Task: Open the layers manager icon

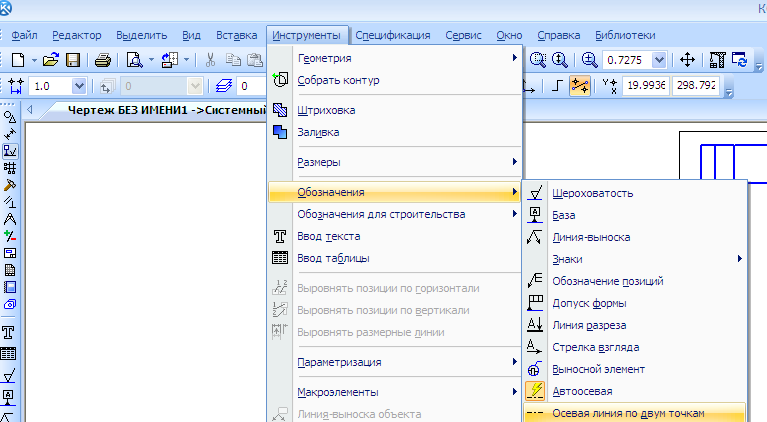Action: tap(224, 87)
